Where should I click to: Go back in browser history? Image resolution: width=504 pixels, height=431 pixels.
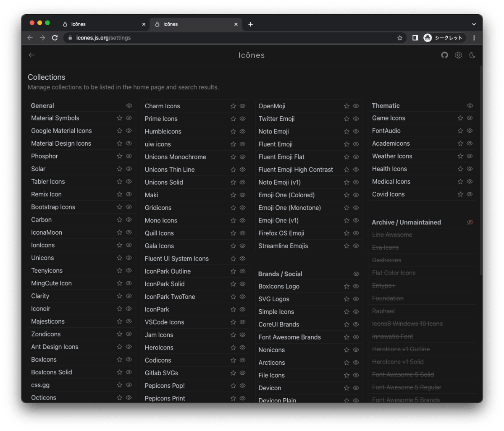click(30, 38)
